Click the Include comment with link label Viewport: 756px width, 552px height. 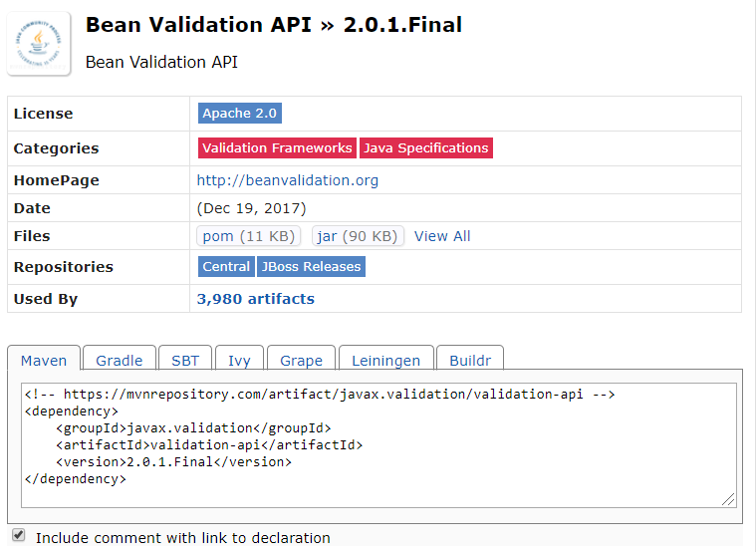(182, 537)
